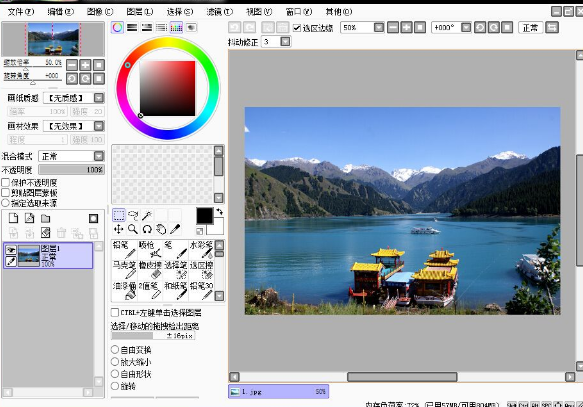Create a new normal layer
This screenshot has height=407, width=583.
[x=13, y=218]
